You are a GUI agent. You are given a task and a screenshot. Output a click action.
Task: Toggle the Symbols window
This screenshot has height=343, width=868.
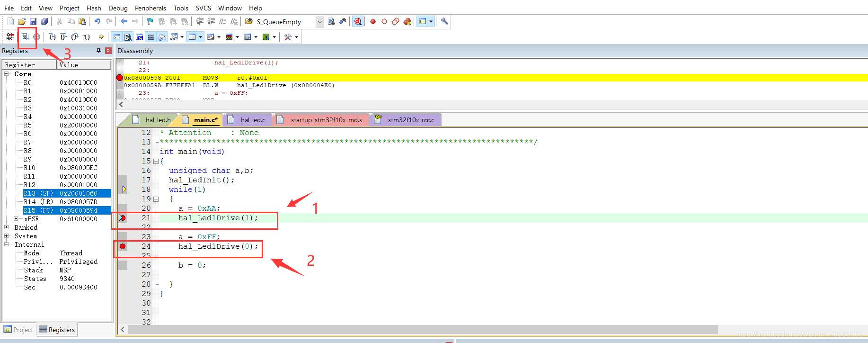click(140, 37)
